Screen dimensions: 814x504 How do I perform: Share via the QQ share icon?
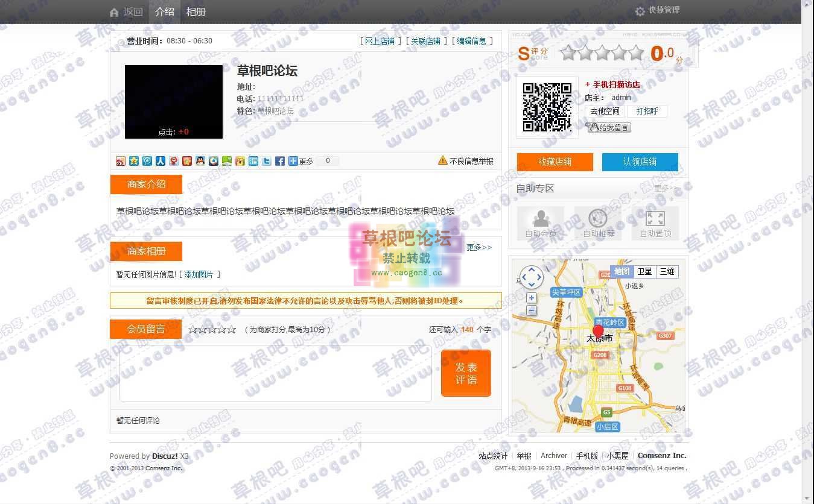[200, 161]
